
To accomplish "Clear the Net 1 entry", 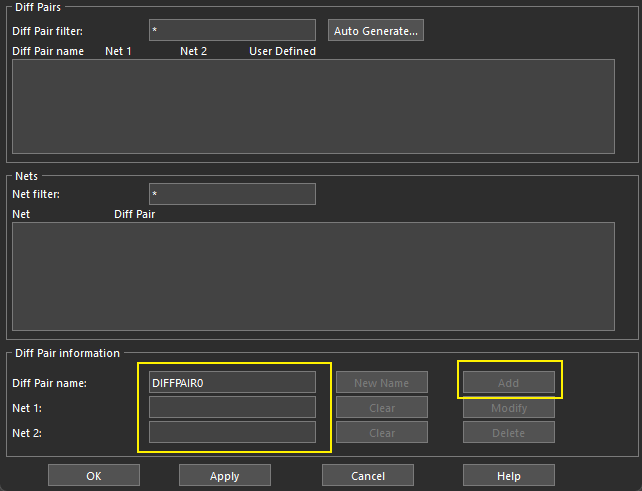I will pos(382,408).
